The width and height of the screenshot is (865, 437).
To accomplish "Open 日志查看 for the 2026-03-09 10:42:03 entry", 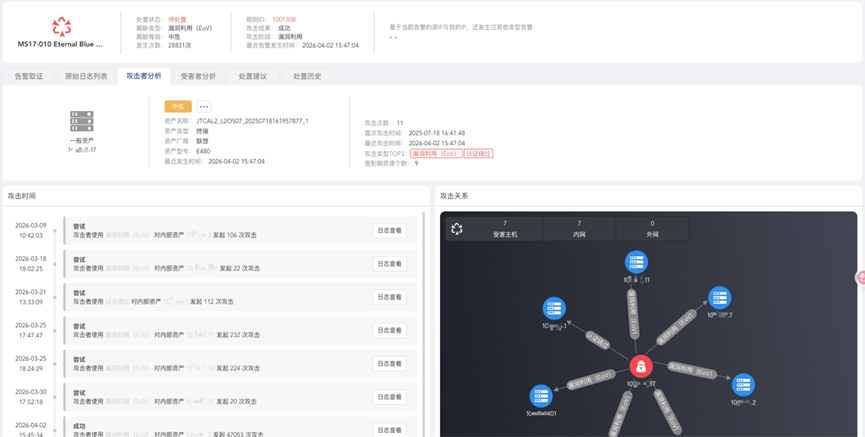I will (x=389, y=231).
